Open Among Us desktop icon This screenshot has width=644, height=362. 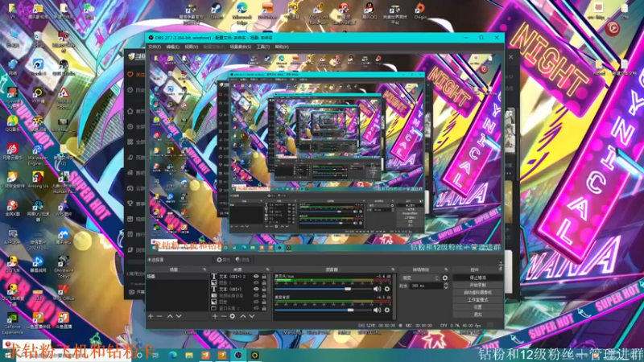tap(38, 179)
